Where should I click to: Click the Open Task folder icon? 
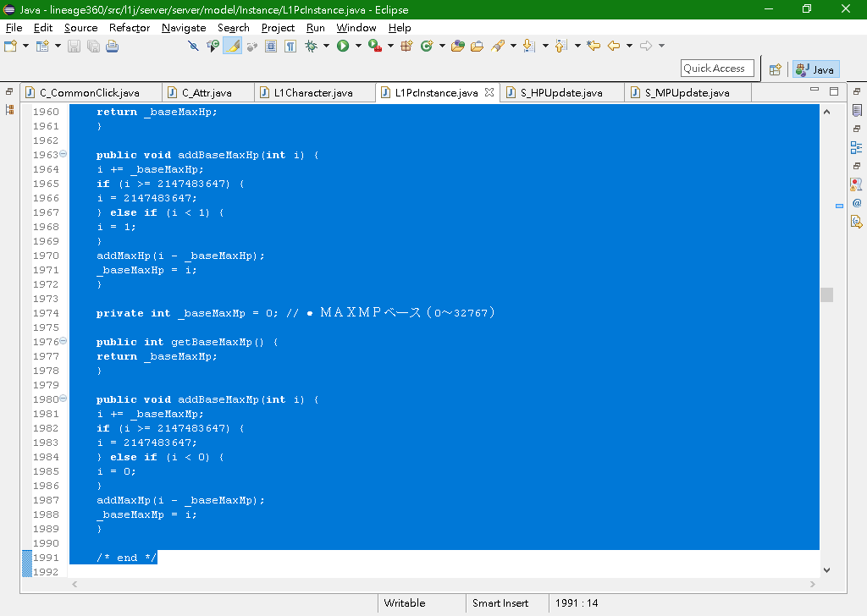478,46
